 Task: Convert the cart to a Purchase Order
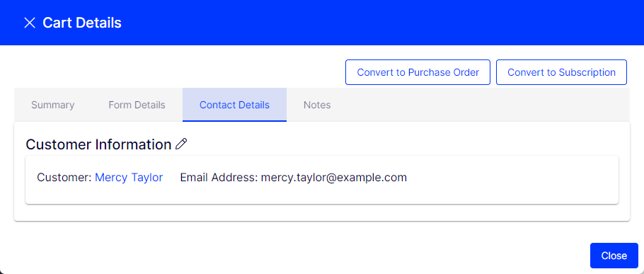coord(418,72)
